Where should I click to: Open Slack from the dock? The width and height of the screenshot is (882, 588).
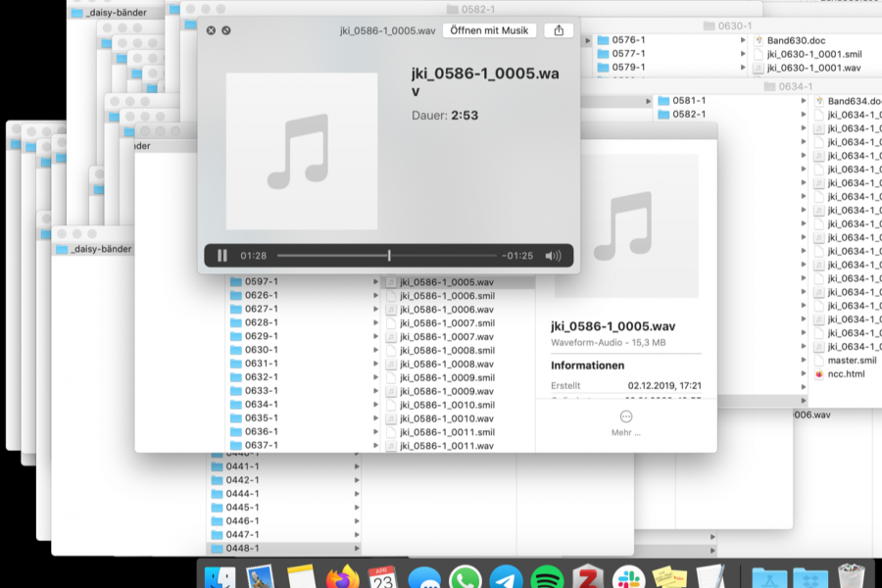click(628, 576)
